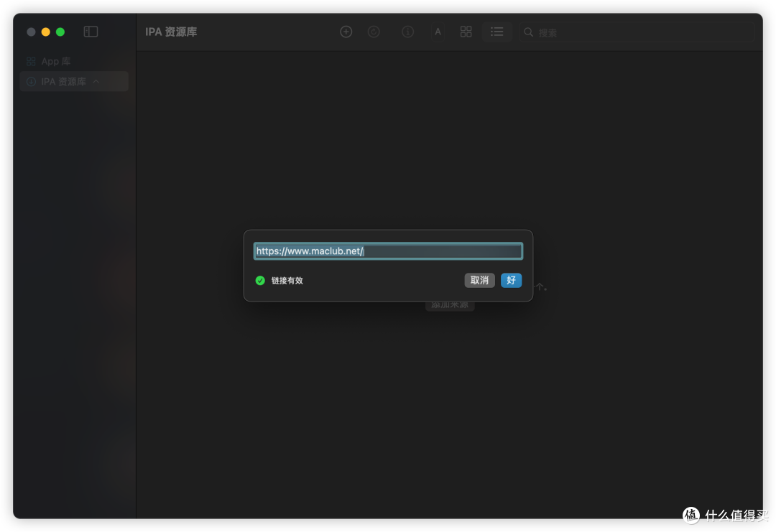Screen dimensions: 776x532
Task: Click the font size A icon
Action: [438, 32]
